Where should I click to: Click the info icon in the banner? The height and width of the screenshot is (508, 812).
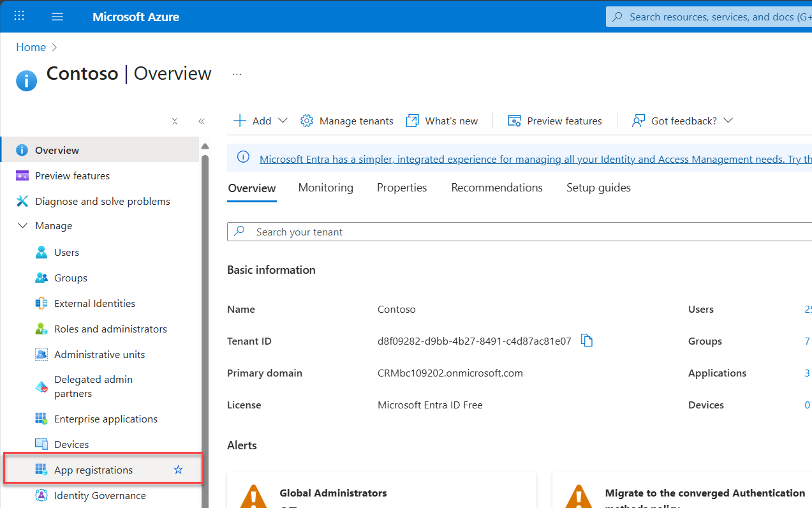[243, 157]
